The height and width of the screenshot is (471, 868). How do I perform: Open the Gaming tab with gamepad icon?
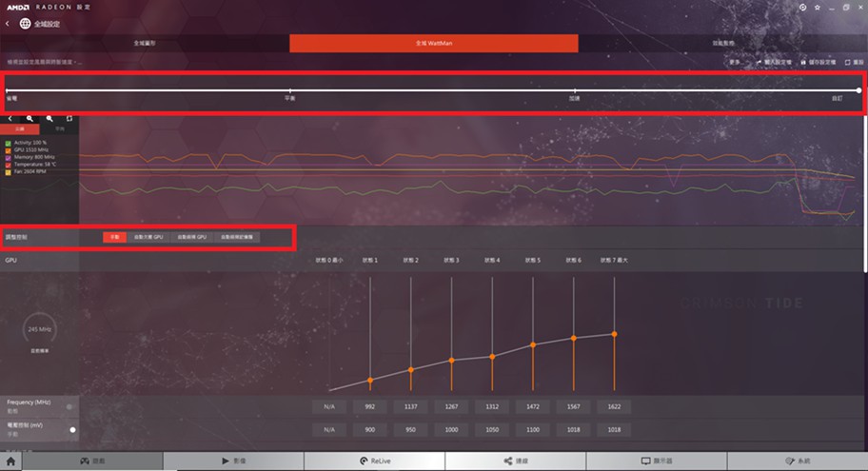coord(92,461)
